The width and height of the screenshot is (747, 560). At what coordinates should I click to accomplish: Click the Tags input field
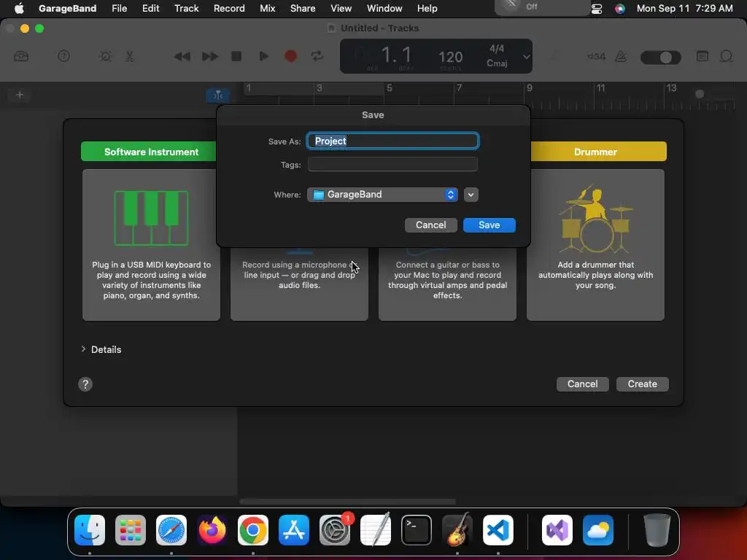pos(392,164)
